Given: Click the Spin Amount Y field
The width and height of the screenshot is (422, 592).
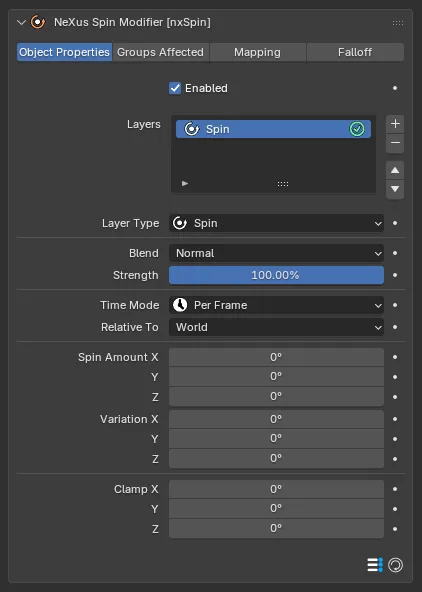Looking at the screenshot, I should (x=276, y=377).
